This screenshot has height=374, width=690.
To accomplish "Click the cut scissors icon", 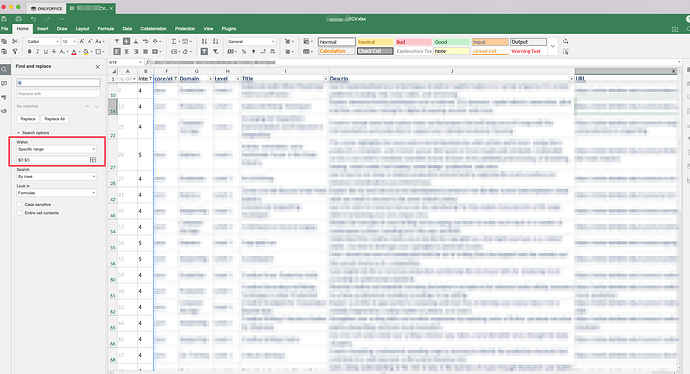I will pos(15,41).
